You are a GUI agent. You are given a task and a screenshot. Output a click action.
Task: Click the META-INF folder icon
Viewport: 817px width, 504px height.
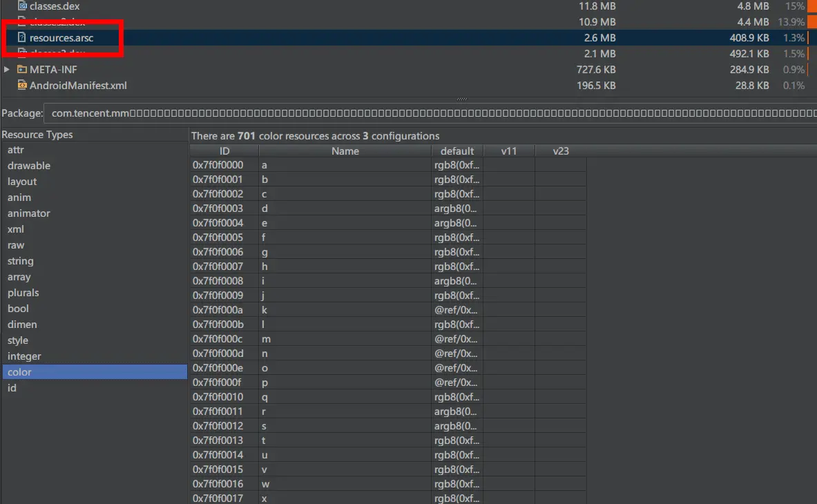[x=22, y=69]
